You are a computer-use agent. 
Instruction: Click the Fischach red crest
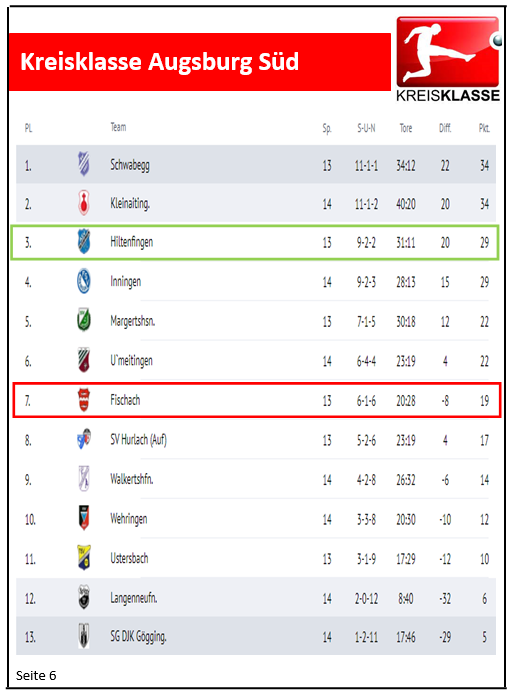click(x=84, y=400)
